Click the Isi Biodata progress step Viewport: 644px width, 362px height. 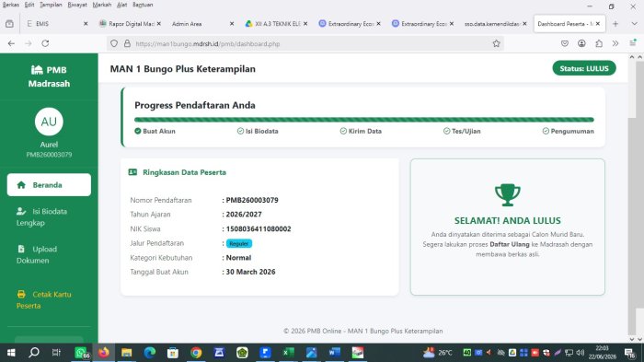click(258, 131)
